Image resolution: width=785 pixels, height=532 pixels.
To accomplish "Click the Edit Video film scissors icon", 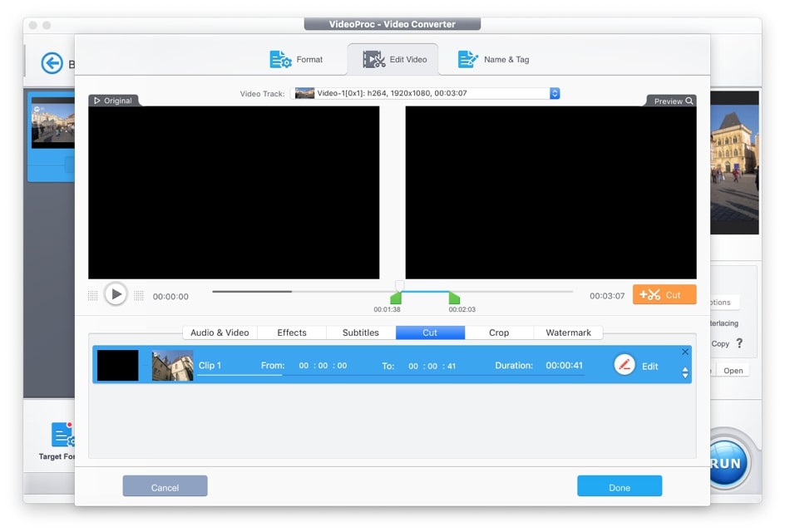I will point(374,60).
